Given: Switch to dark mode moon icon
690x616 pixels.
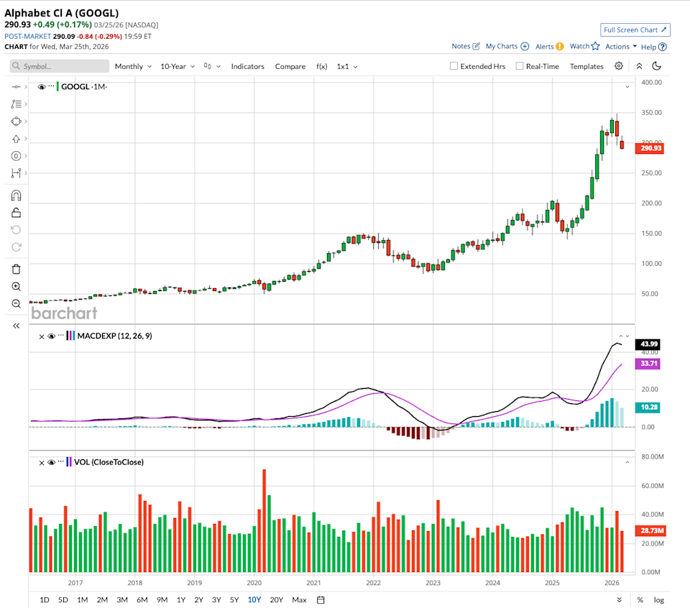Looking at the screenshot, I should pos(656,66).
